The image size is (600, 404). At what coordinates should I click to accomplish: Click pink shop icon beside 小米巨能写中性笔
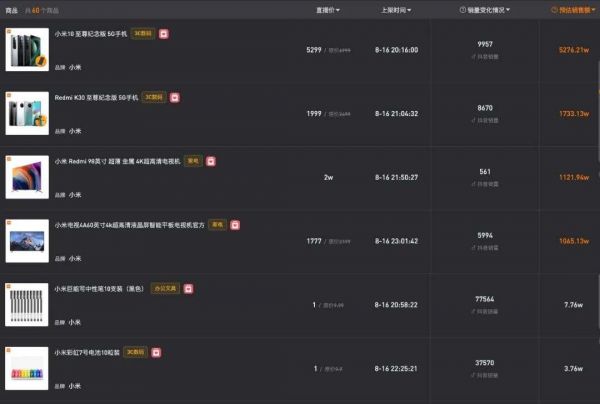188,289
